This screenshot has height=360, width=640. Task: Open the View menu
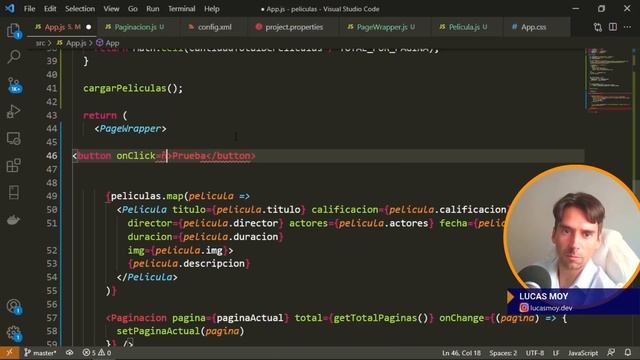tap(111, 9)
